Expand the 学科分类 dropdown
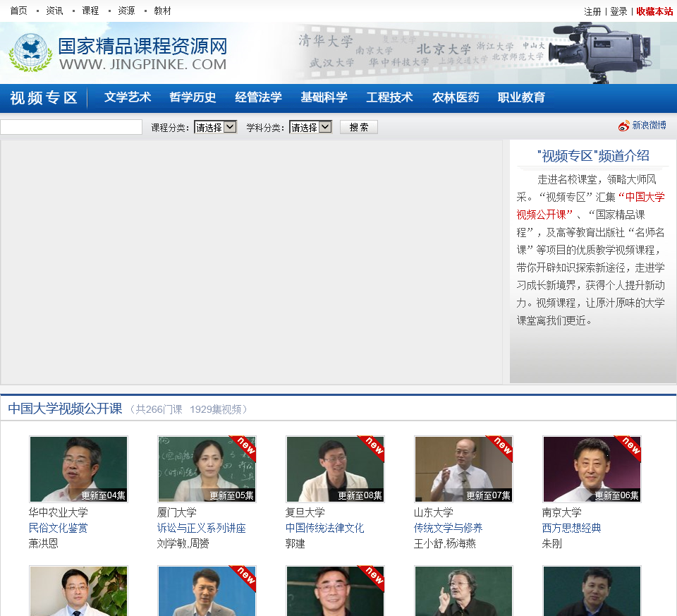Viewport: 677px width, 616px height. pyautogui.click(x=310, y=127)
